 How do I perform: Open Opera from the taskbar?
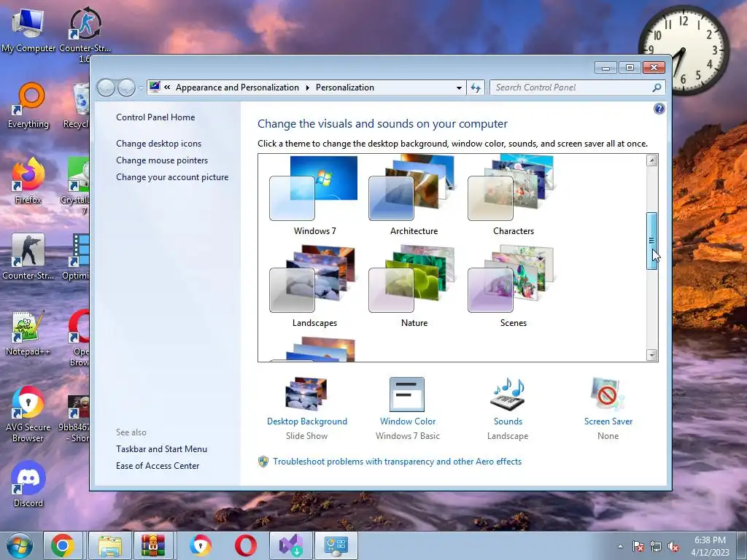pyautogui.click(x=245, y=545)
